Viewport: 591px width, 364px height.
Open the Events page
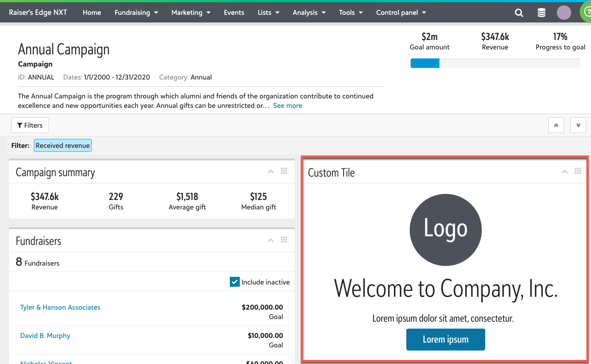point(234,13)
